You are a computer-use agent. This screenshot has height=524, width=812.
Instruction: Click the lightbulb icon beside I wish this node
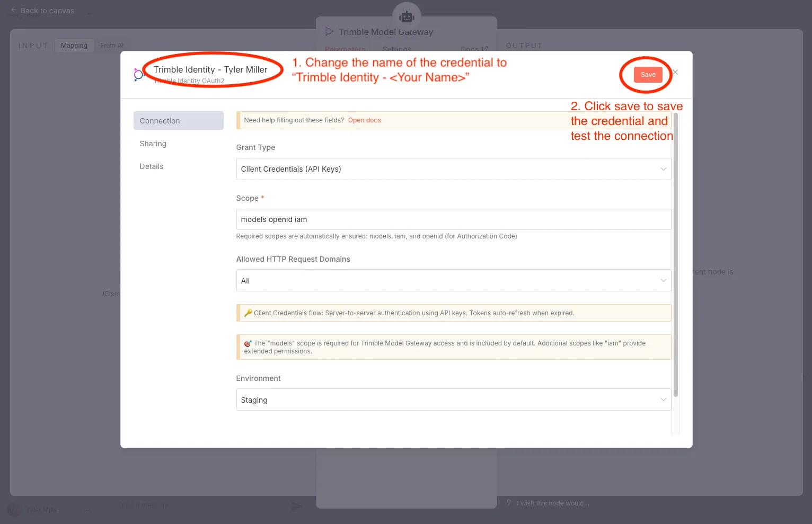coord(509,503)
